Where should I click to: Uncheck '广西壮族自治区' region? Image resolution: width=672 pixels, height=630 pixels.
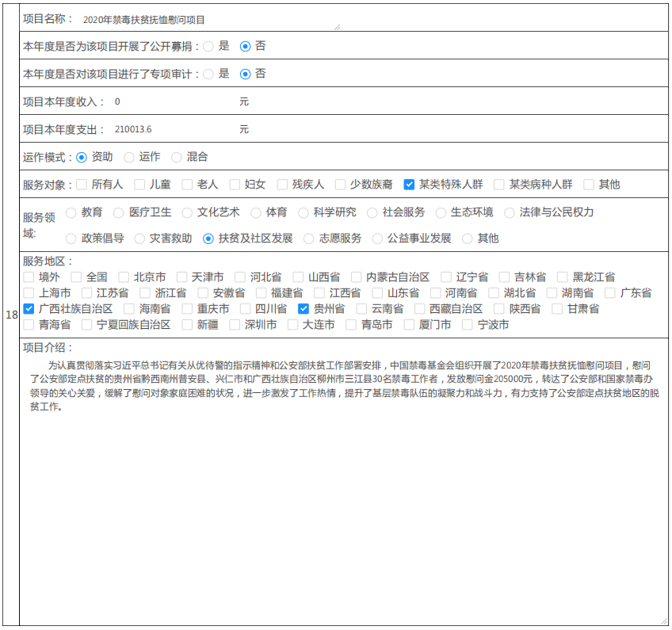click(x=29, y=309)
